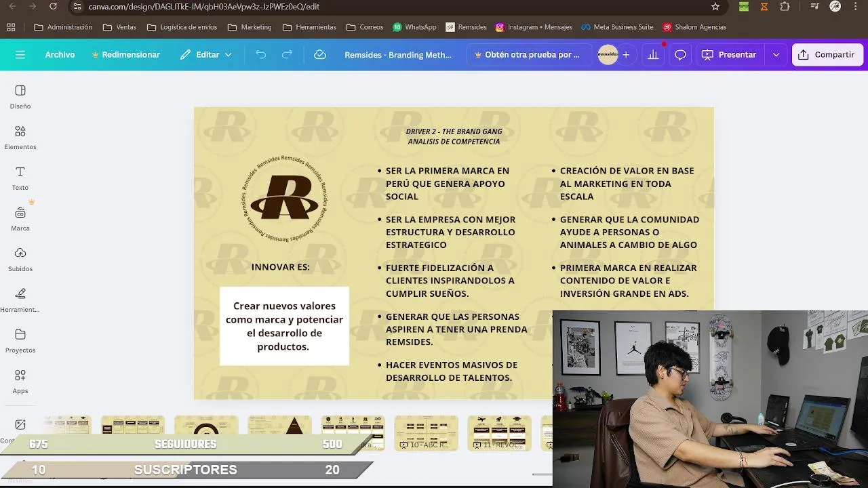Bookmark this page with star icon

click(x=715, y=7)
